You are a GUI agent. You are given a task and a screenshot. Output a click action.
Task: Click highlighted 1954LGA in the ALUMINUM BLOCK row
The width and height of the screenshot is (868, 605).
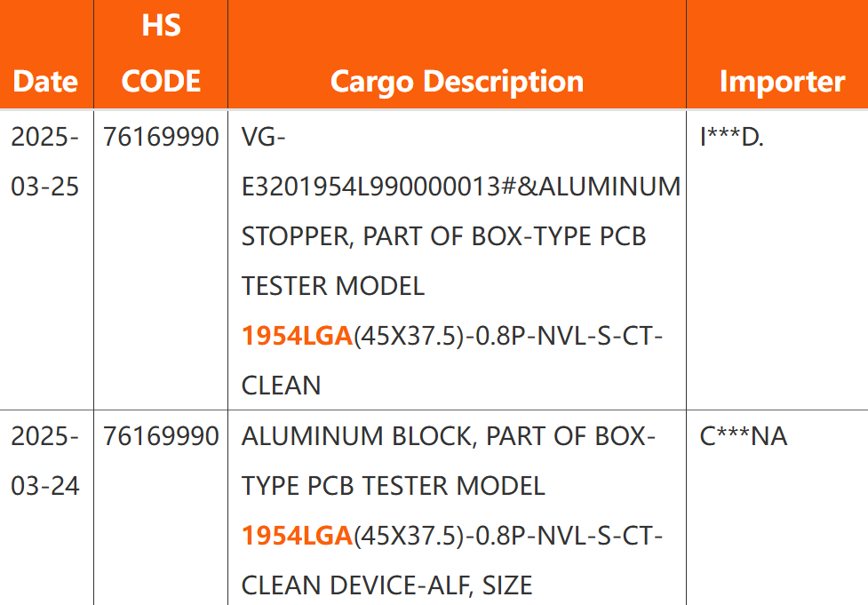[x=297, y=536]
